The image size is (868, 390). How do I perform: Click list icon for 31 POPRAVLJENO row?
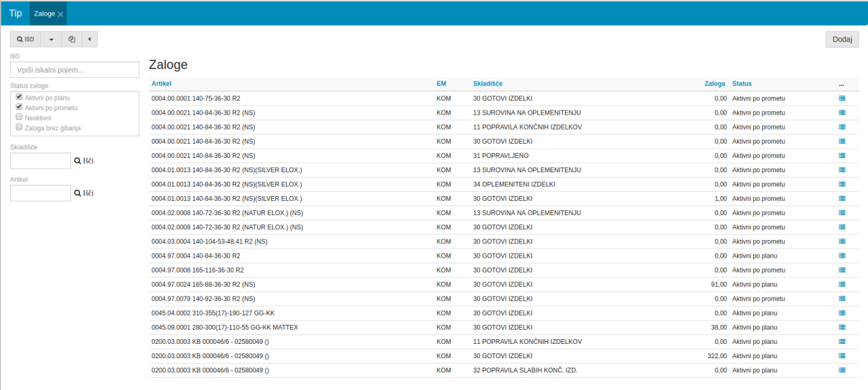(842, 155)
